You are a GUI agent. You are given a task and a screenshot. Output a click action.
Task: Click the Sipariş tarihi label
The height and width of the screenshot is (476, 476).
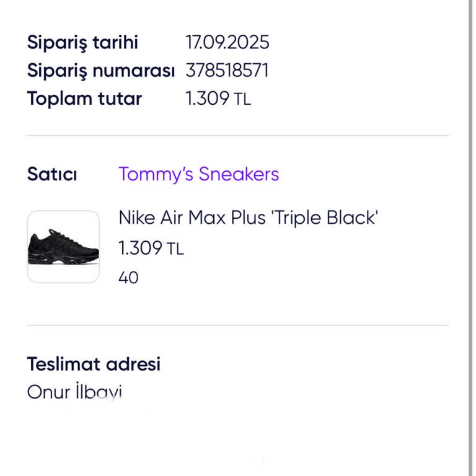point(82,42)
